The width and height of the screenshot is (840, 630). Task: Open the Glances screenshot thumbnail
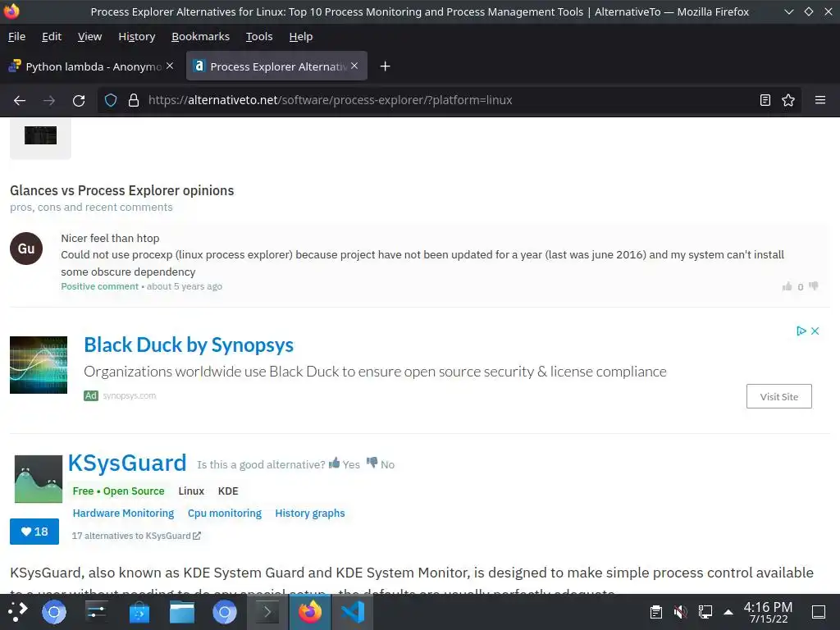(x=40, y=135)
